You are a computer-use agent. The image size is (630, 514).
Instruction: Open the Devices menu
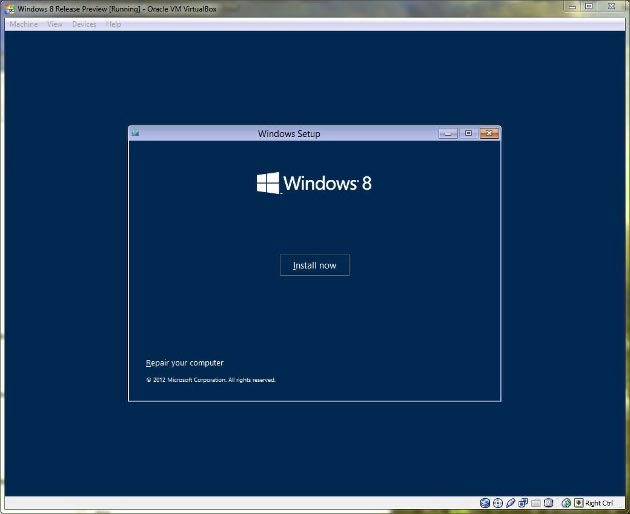click(84, 24)
